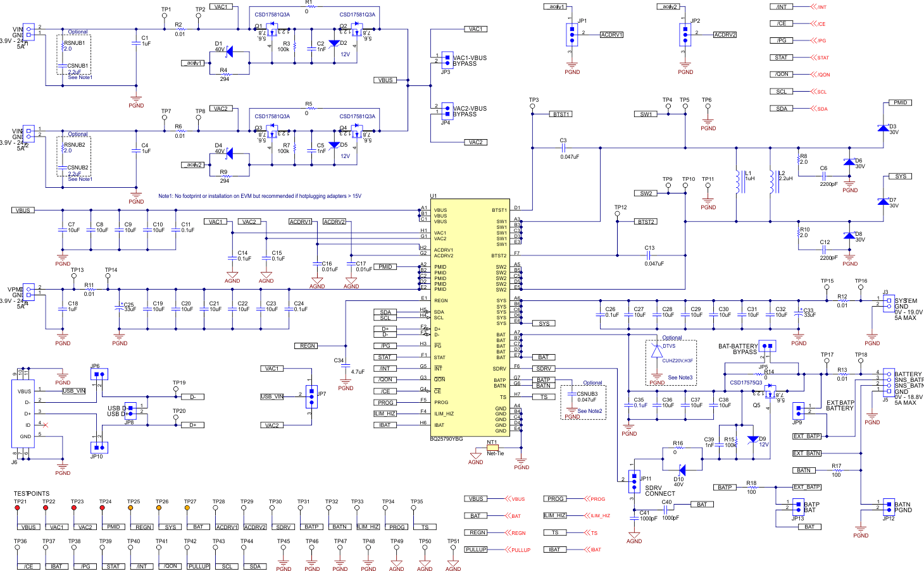Viewport: 924px width, 571px height.
Task: Click the USB connector J6
Action: (24, 414)
